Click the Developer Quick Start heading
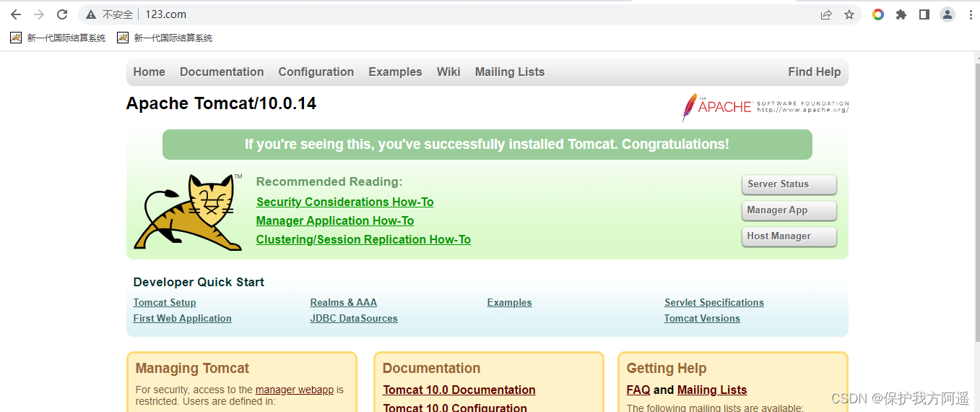The width and height of the screenshot is (980, 412). 199,282
